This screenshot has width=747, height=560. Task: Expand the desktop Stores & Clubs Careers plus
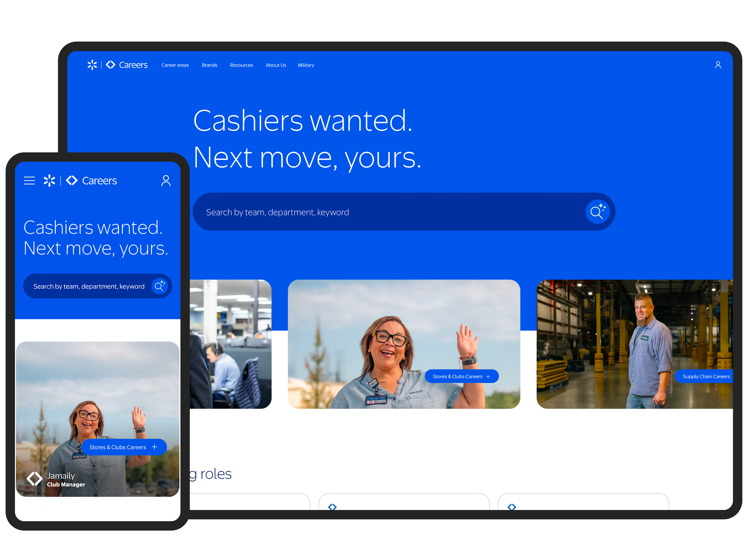[x=488, y=376]
